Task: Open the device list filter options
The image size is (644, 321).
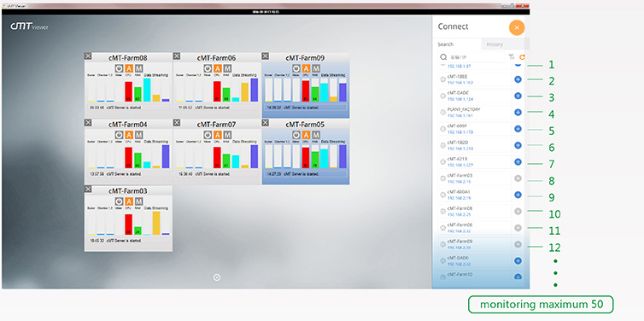Action: (x=511, y=57)
